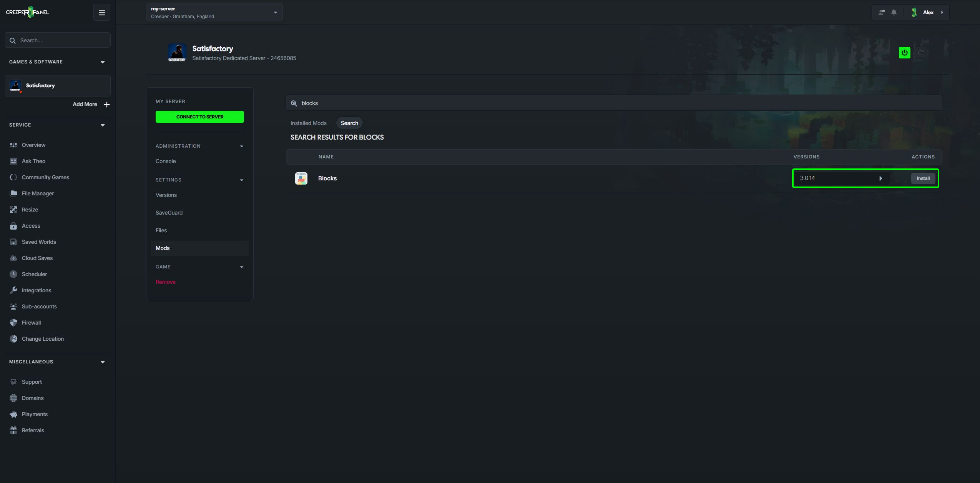
Task: Collapse the Service section
Action: pos(103,125)
